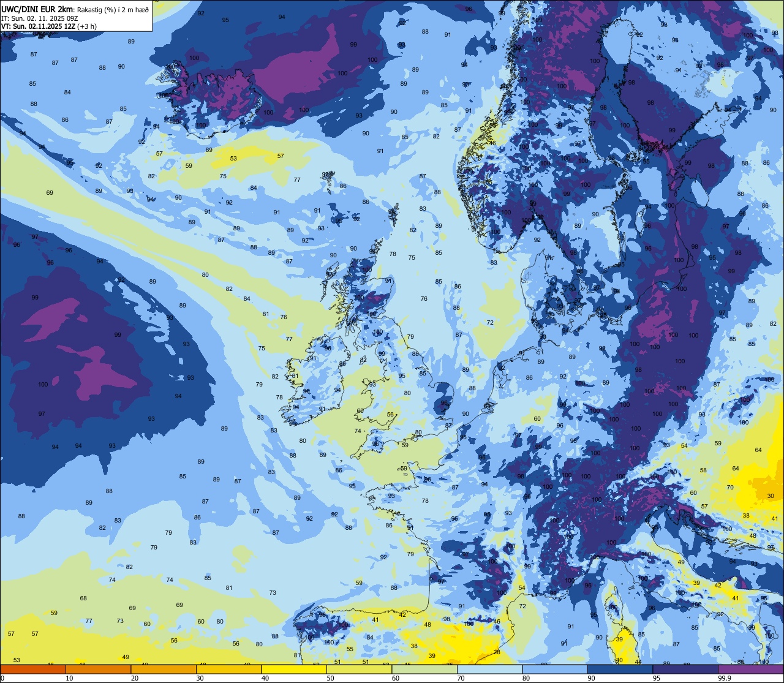Click the legend scale label 10
This screenshot has height=683, width=784.
click(69, 678)
